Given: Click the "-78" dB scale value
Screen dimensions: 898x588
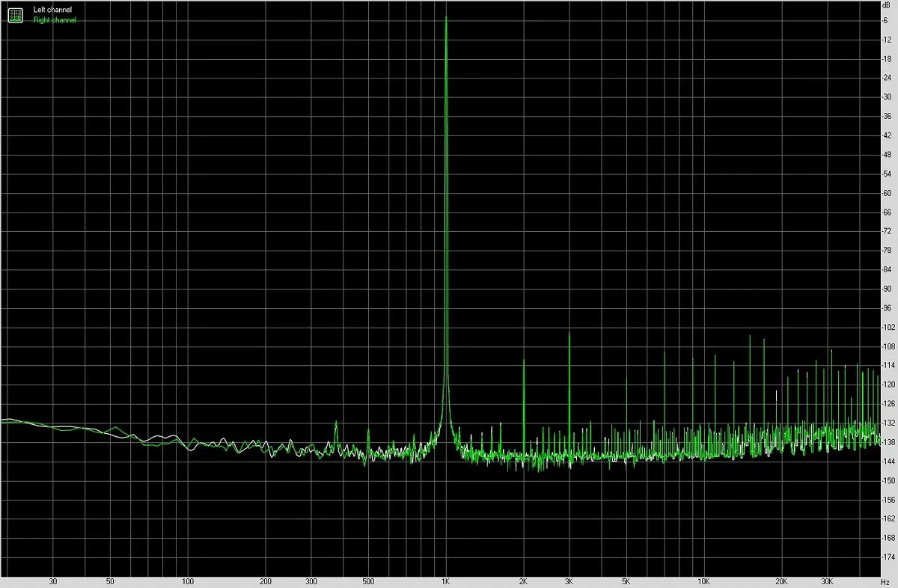Looking at the screenshot, I should point(887,251).
